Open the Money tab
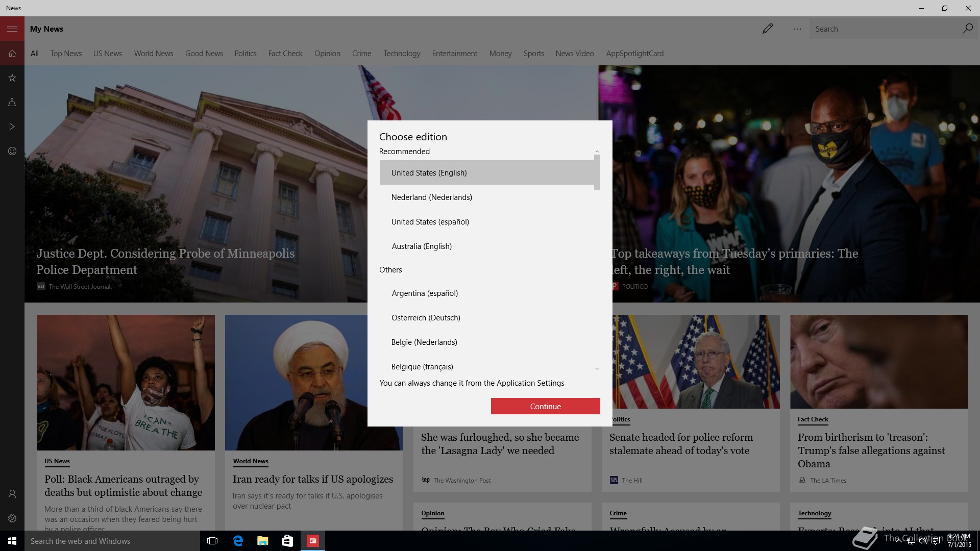The image size is (980, 551). point(500,54)
